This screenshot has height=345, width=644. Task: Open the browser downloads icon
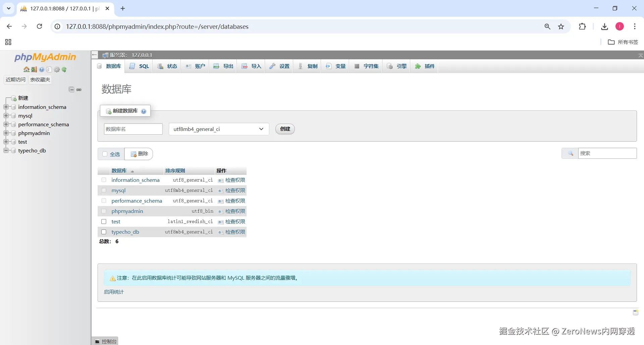[x=605, y=26]
